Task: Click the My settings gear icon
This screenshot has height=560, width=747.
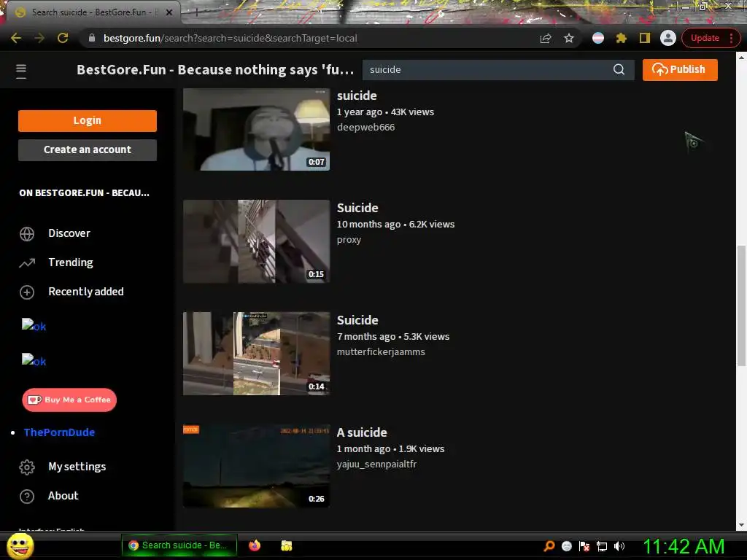Action: click(x=27, y=467)
